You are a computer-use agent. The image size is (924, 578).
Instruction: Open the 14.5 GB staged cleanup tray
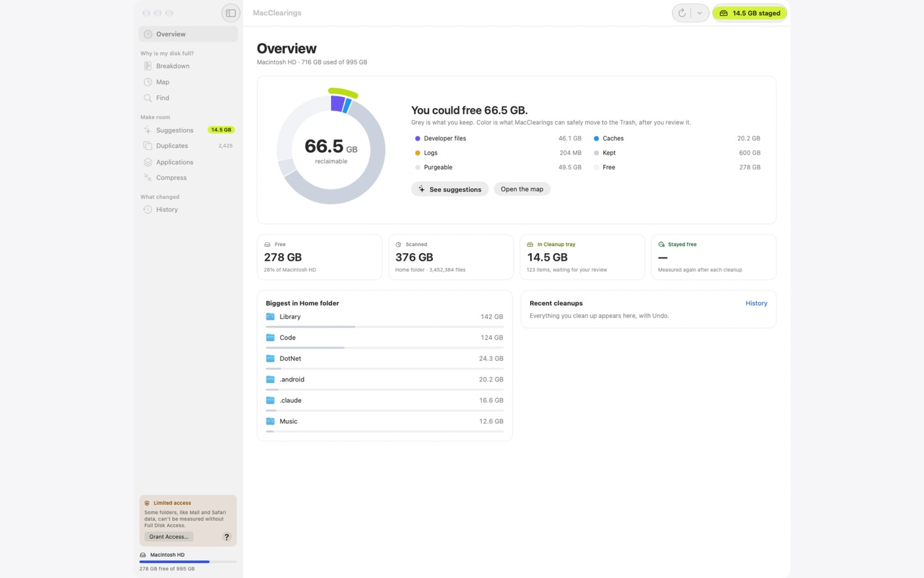click(749, 13)
